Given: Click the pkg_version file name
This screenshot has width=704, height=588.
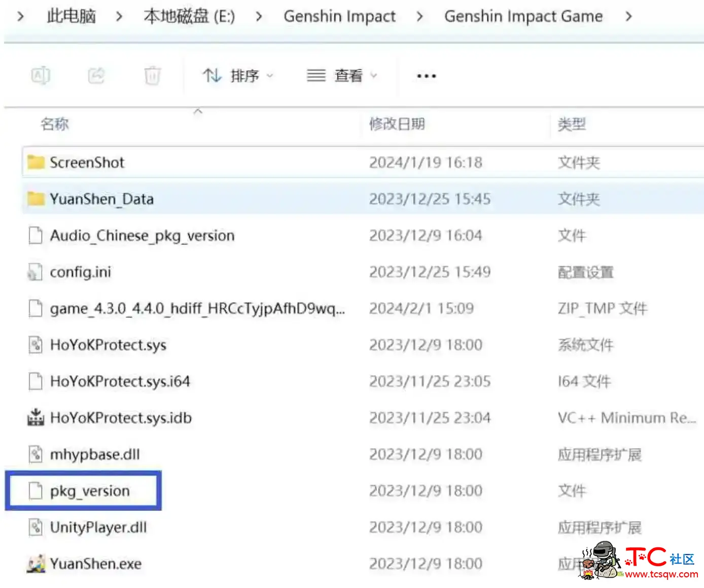Looking at the screenshot, I should tap(90, 491).
